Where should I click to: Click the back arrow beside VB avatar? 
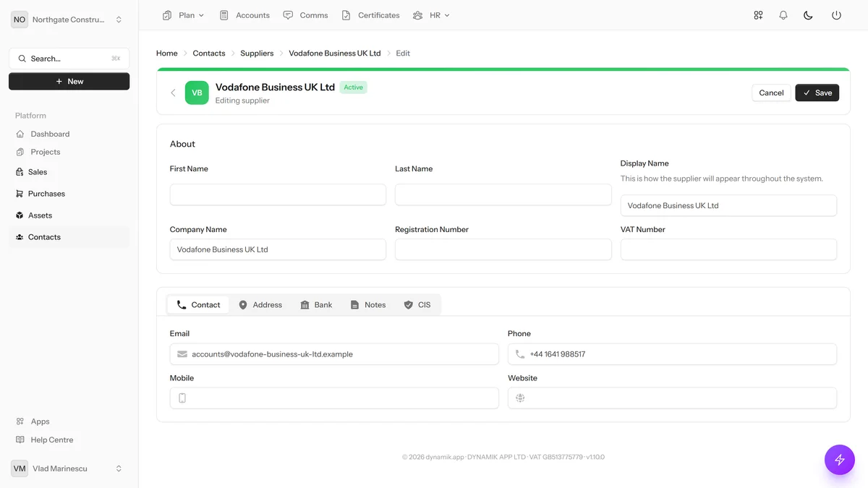click(x=173, y=93)
